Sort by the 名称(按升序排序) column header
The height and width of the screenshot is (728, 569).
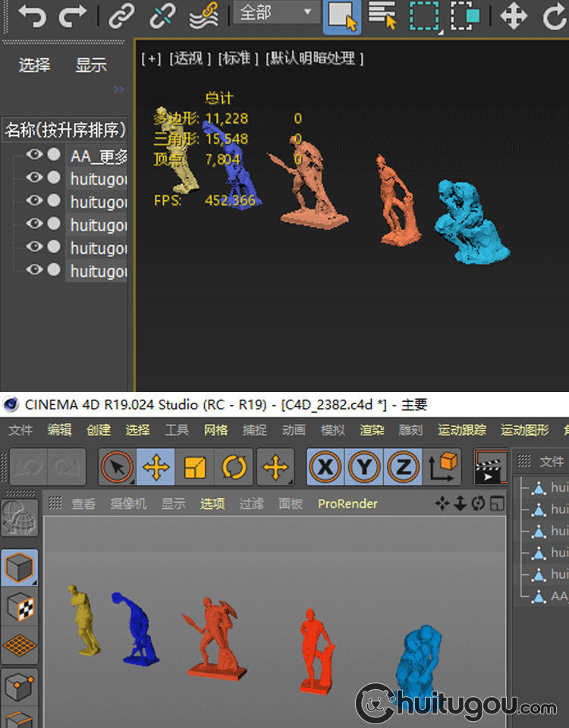click(x=65, y=130)
